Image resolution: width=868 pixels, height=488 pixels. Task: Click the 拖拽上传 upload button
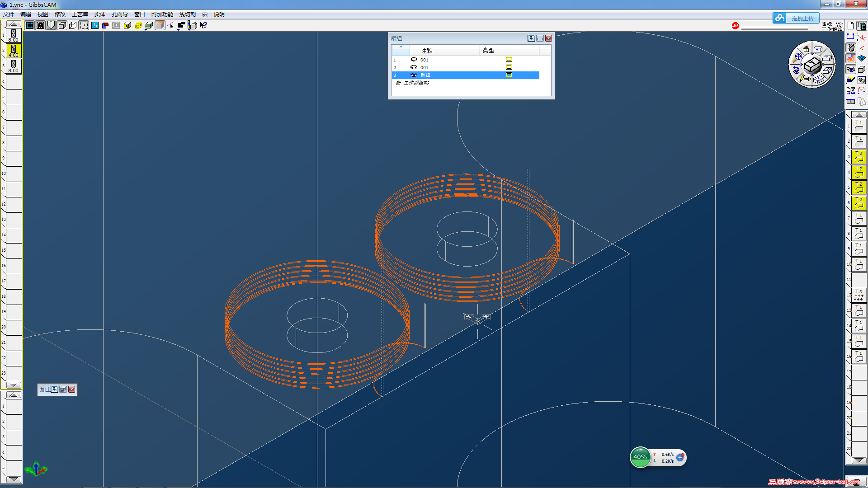[802, 18]
